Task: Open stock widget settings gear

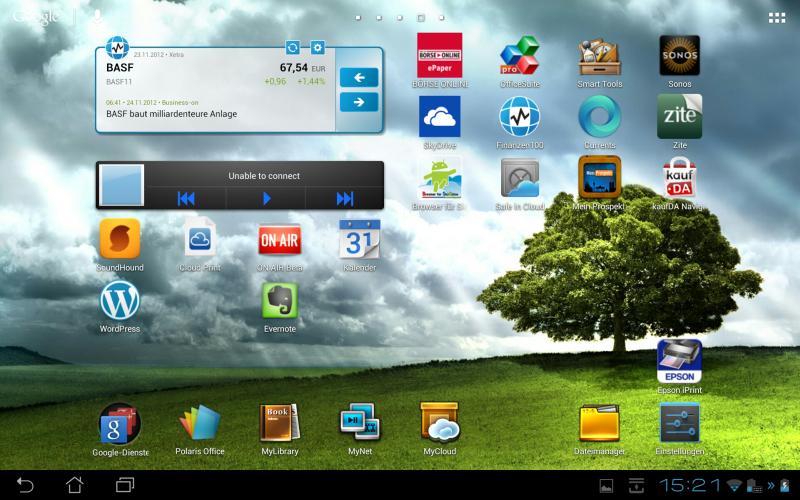Action: (317, 48)
